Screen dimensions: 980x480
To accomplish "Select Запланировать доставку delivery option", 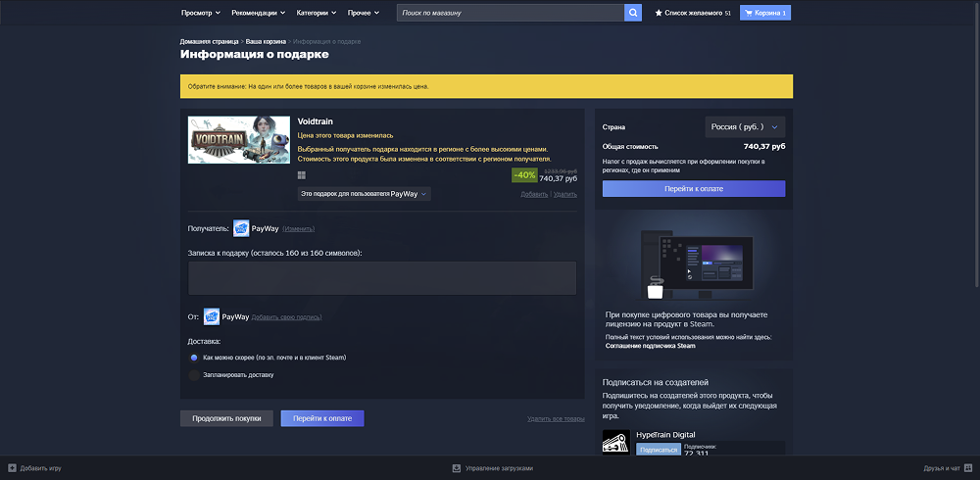I will pyautogui.click(x=194, y=375).
